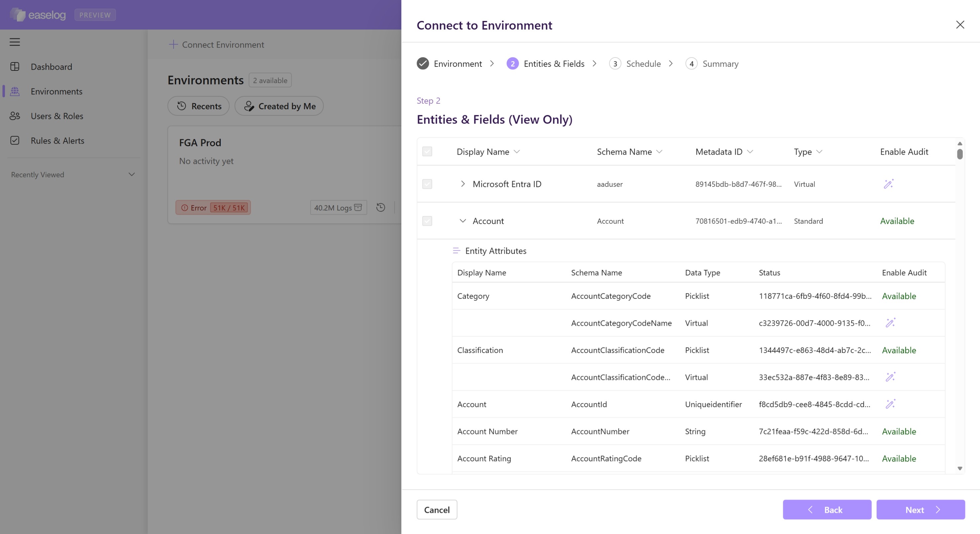The width and height of the screenshot is (980, 534).
Task: Click the Back button
Action: [x=827, y=509]
